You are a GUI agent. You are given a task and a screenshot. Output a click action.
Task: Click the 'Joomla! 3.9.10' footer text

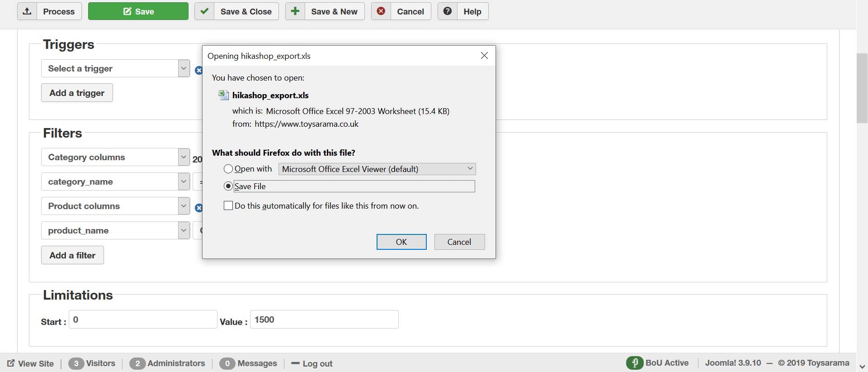pyautogui.click(x=733, y=363)
